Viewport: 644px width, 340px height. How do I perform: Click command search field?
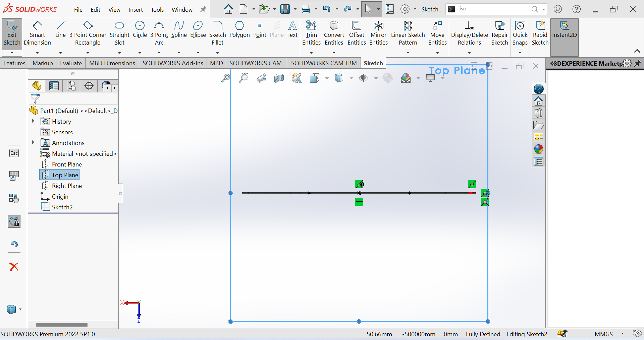(493, 9)
